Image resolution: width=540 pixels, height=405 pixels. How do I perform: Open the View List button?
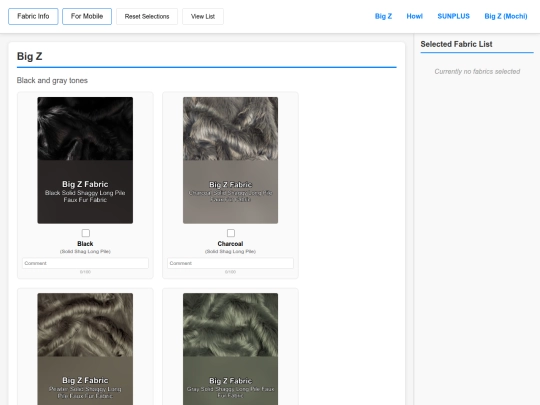[x=203, y=17]
